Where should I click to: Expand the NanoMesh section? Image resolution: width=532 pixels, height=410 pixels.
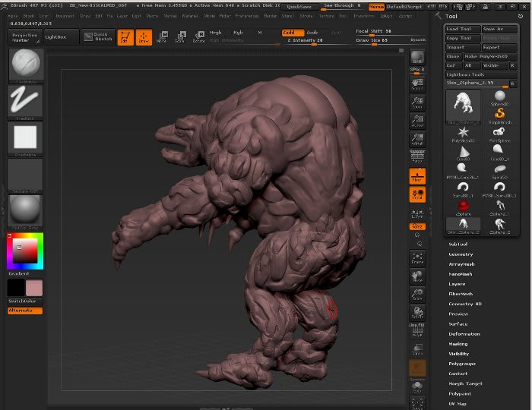[x=461, y=274]
